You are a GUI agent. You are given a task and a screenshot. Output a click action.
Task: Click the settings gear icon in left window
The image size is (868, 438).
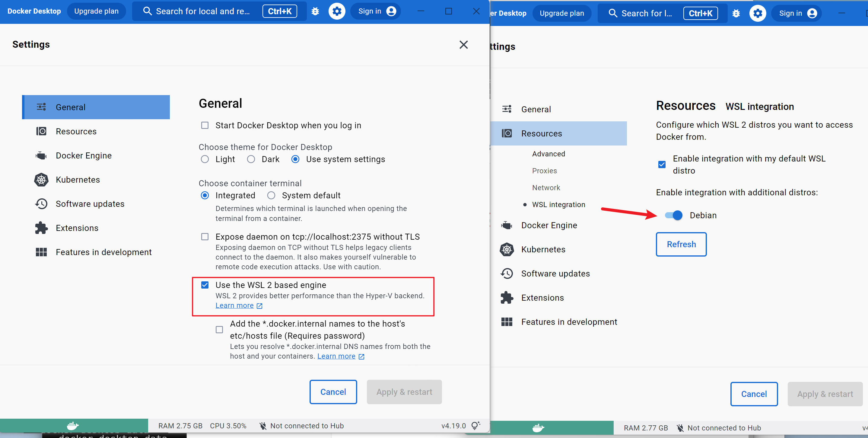(337, 11)
